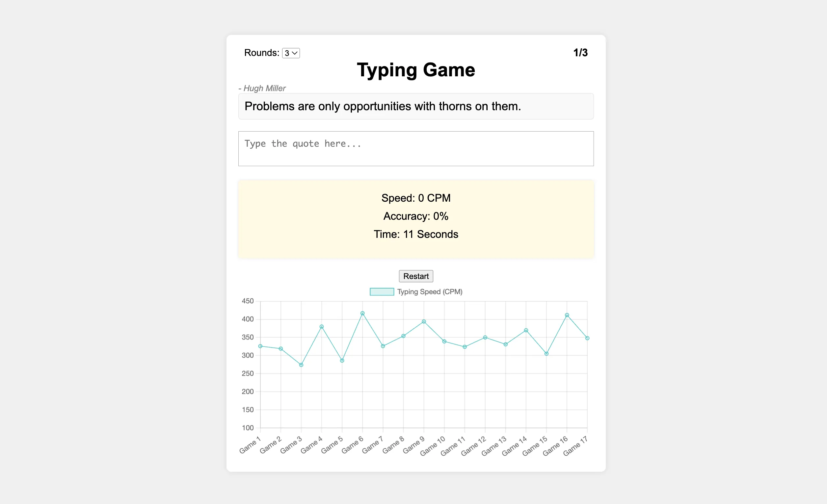Click the 1/3 round counter

[580, 53]
